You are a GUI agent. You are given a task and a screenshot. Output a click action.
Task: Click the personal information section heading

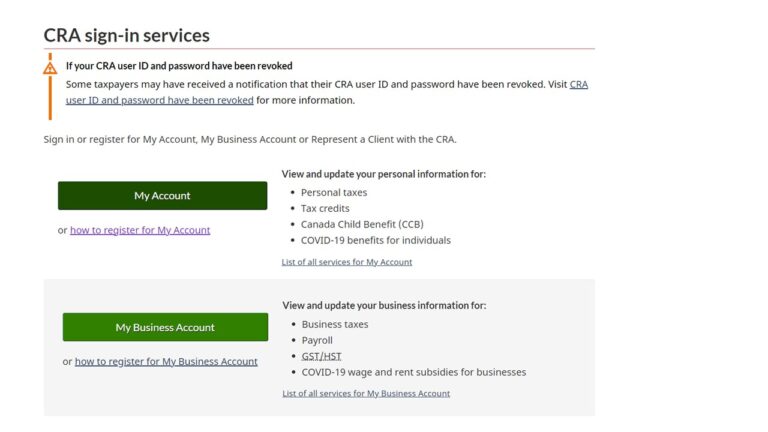point(384,174)
